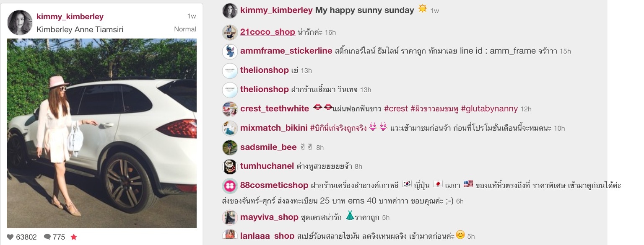Image resolution: width=644 pixels, height=245 pixels.
Task: Click ammframe_stickerline avatar icon
Action: click(230, 51)
